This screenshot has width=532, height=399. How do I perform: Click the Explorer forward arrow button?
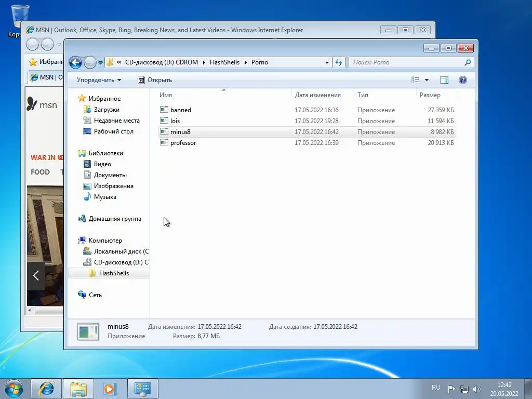90,62
